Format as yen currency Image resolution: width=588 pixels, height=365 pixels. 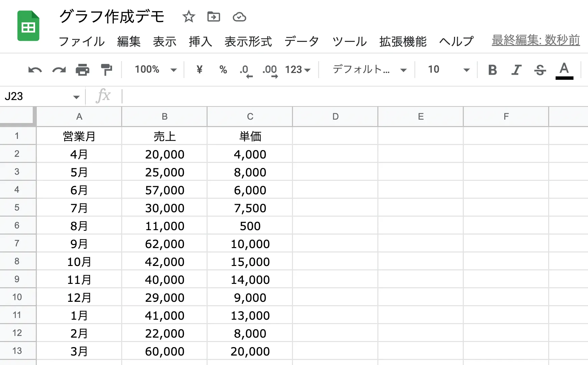coord(199,70)
